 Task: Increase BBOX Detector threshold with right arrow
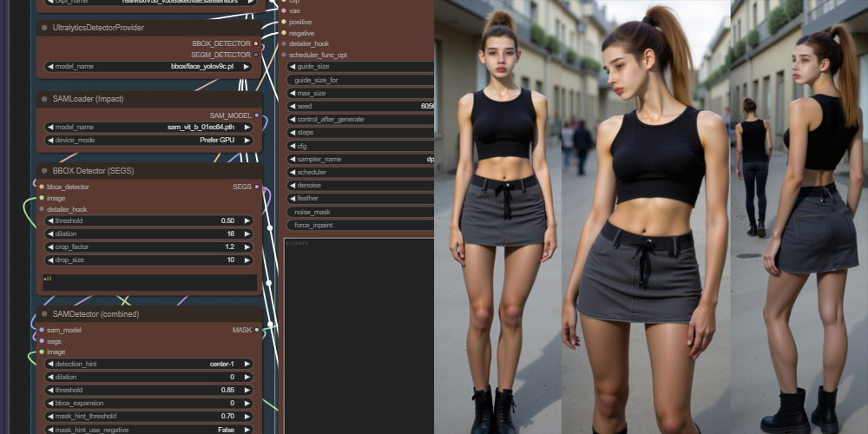tap(247, 220)
